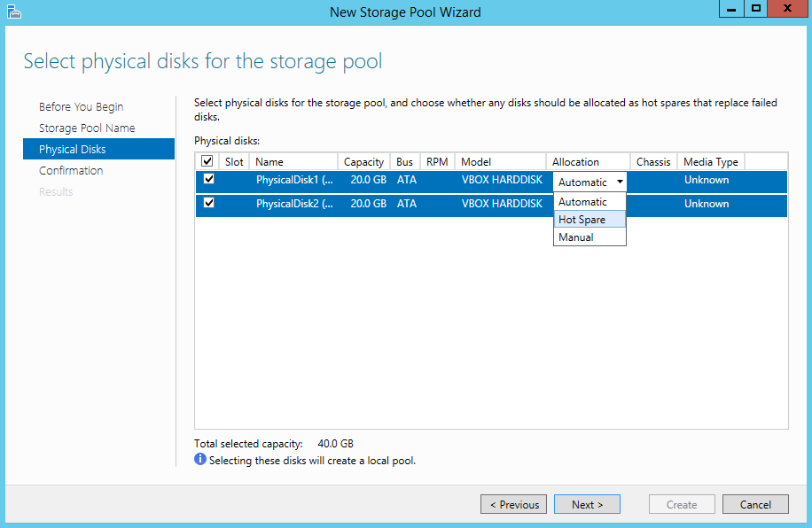Cancel the New Storage Pool Wizard
This screenshot has width=812, height=528.
755,503
